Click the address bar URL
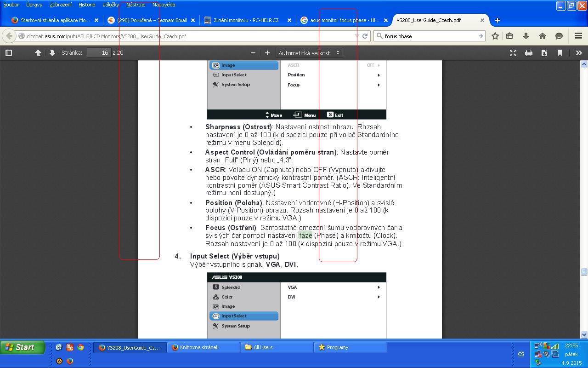This screenshot has height=368, width=588. click(x=106, y=36)
